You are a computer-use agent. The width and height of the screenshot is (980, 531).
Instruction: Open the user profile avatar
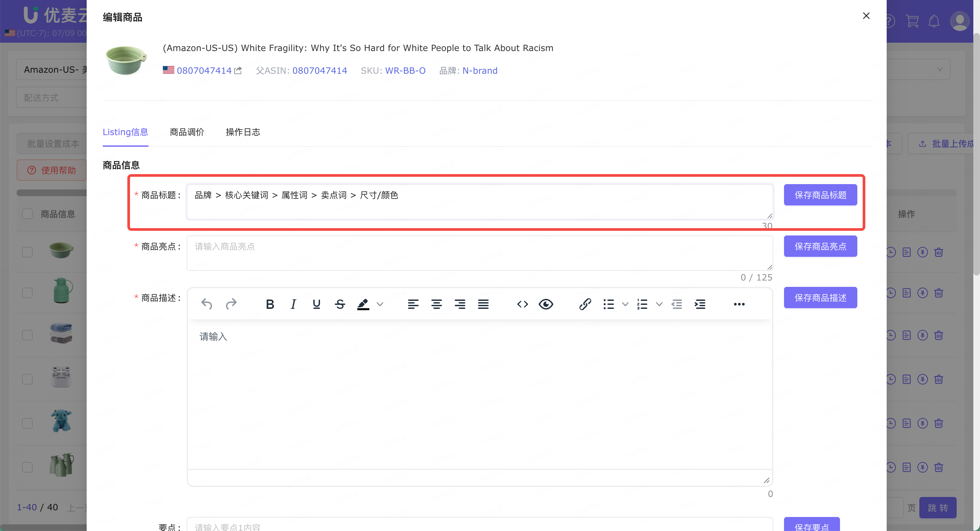tap(960, 21)
